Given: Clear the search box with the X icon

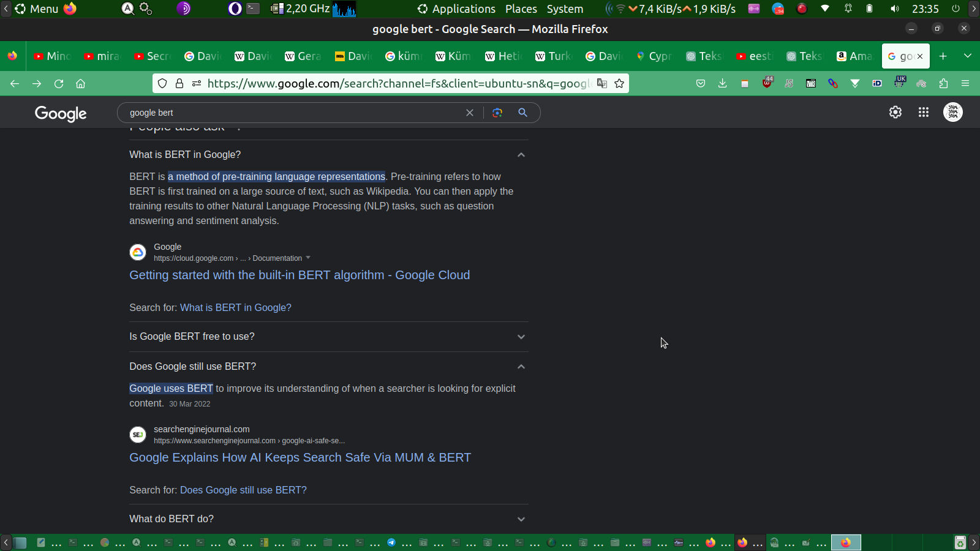Looking at the screenshot, I should coord(470,113).
